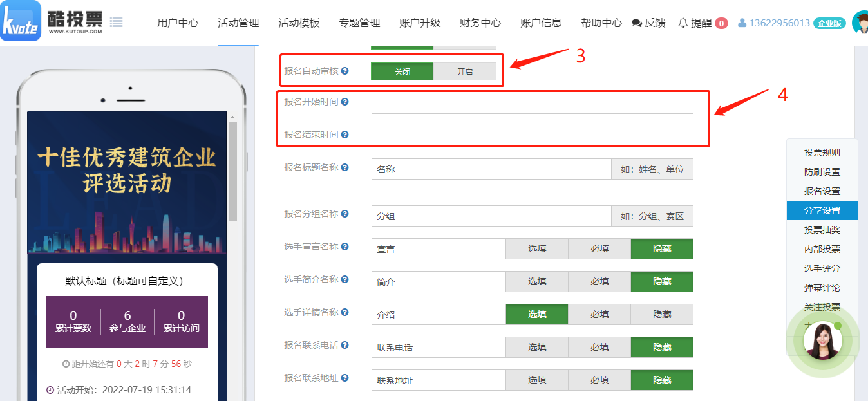Image resolution: width=868 pixels, height=401 pixels.
Task: Click the activity banner in phone preview
Action: (127, 183)
